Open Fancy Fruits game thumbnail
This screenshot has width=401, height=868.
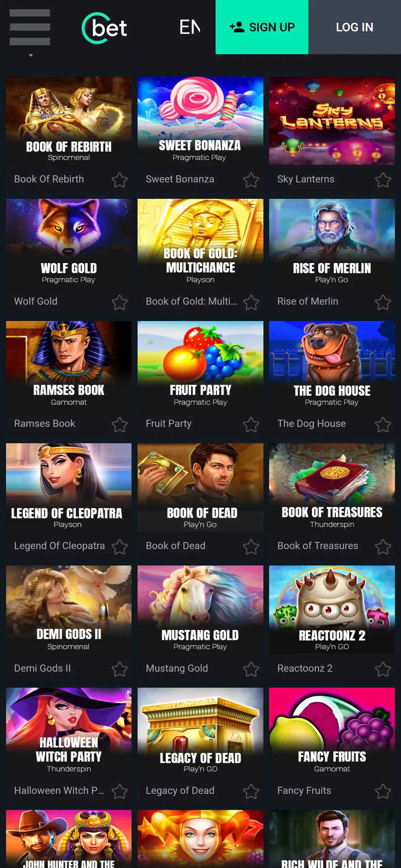click(x=332, y=732)
